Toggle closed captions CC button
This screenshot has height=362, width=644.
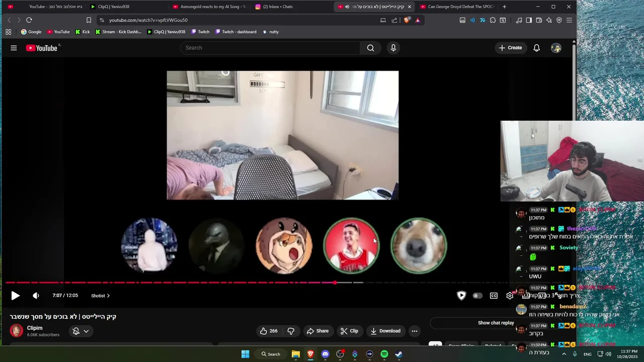(x=494, y=296)
